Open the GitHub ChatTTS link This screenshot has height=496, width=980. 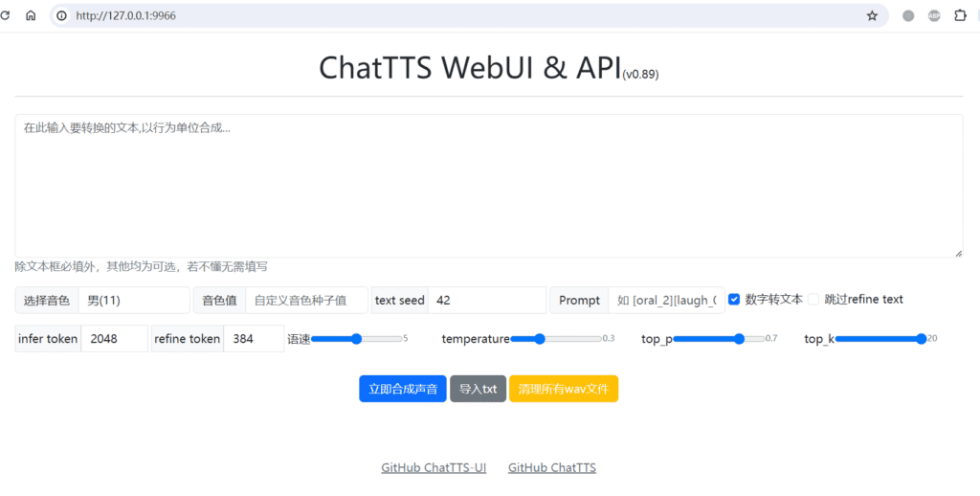point(552,468)
